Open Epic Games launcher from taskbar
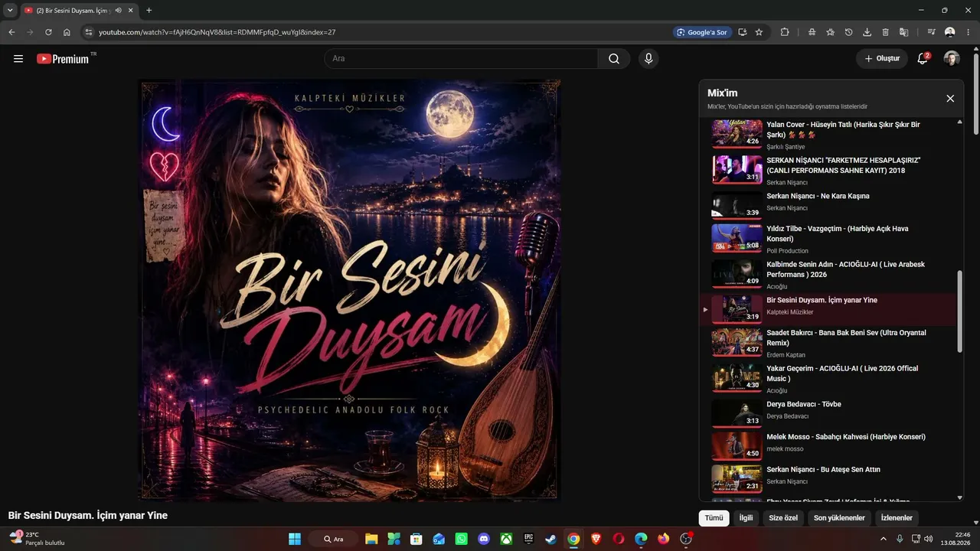The width and height of the screenshot is (980, 551). coord(529,539)
